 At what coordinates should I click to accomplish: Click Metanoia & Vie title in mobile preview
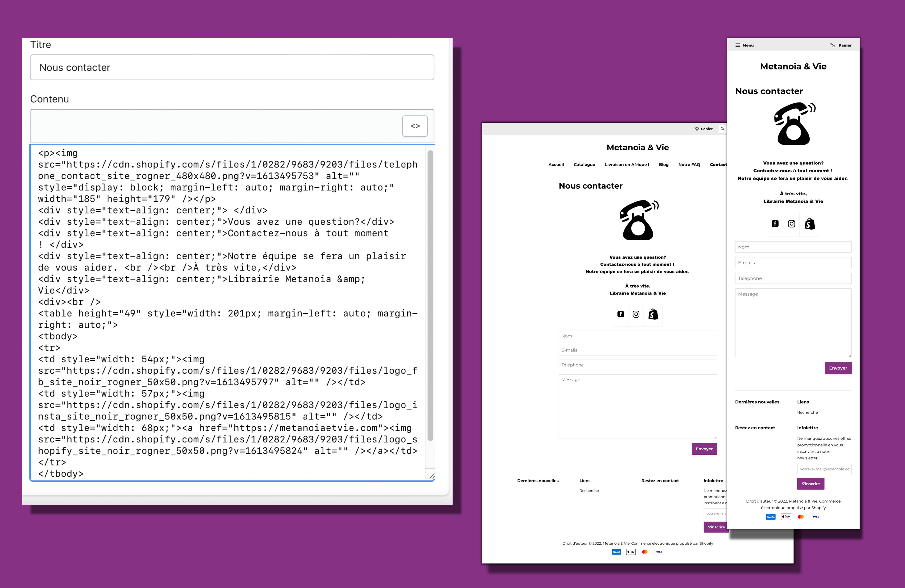[x=793, y=66]
